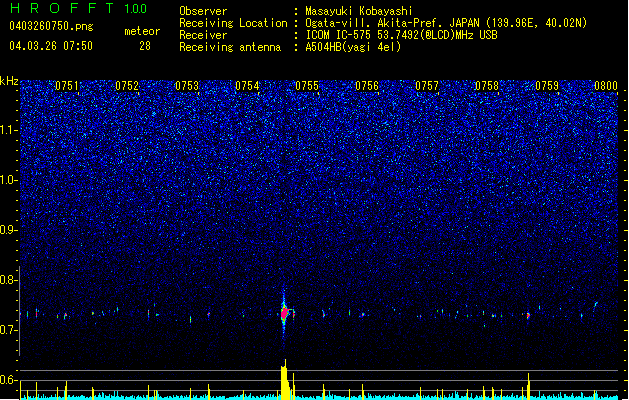
Task: Click the 0.9 kHz axis tick label
Action: (x=8, y=230)
